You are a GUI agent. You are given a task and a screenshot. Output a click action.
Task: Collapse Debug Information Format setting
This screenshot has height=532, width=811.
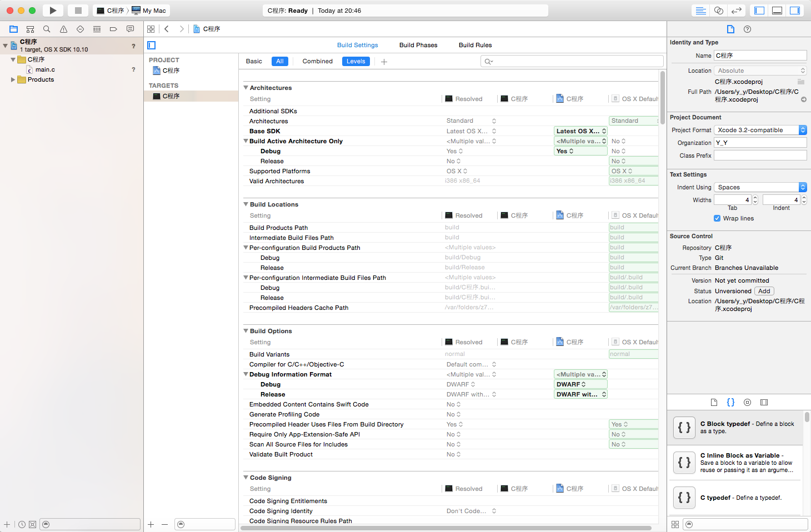(246, 374)
